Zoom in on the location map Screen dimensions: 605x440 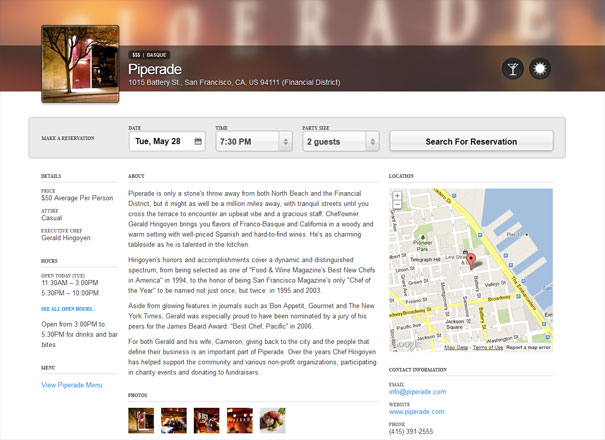pos(397,195)
